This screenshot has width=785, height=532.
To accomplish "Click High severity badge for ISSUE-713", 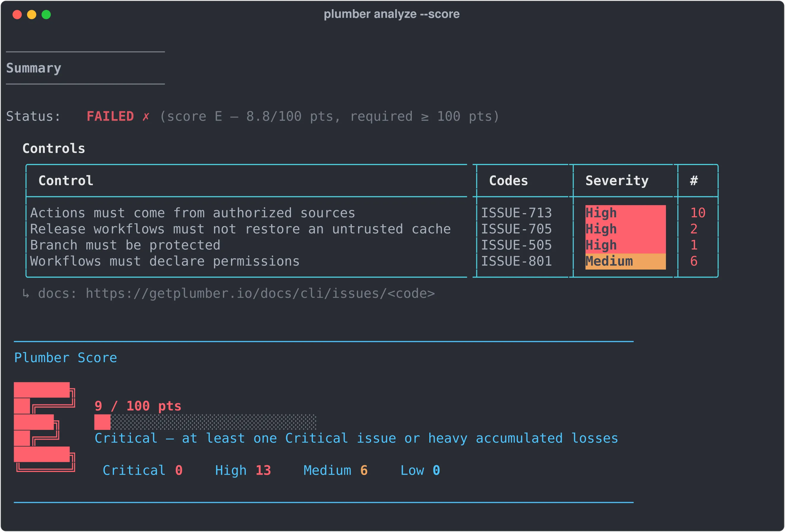I will click(x=626, y=213).
